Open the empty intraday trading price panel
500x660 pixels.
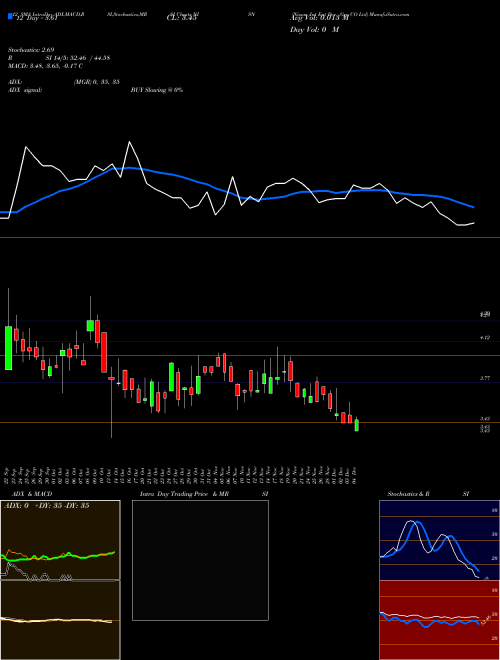[200, 560]
